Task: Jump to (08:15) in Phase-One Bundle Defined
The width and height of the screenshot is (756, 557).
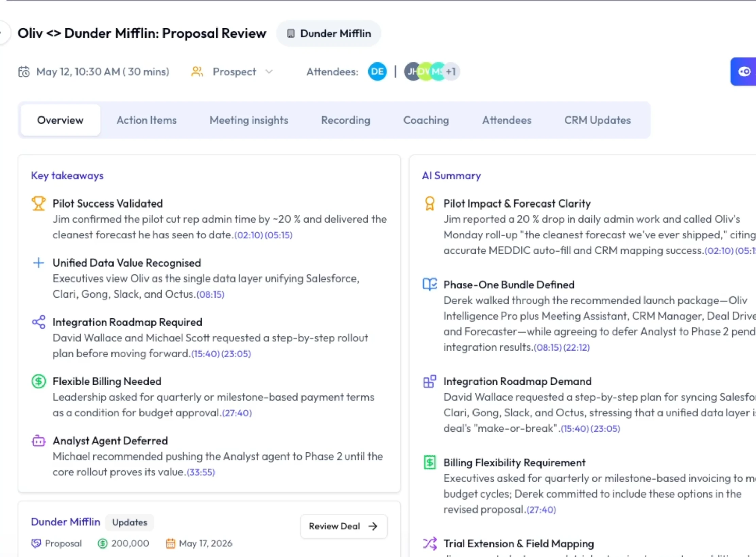Action: (548, 347)
